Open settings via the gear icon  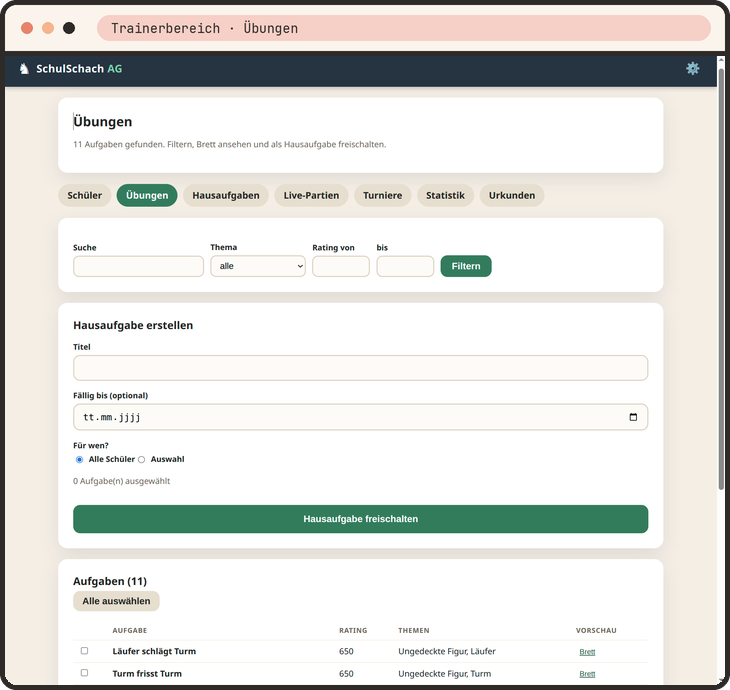pos(692,68)
